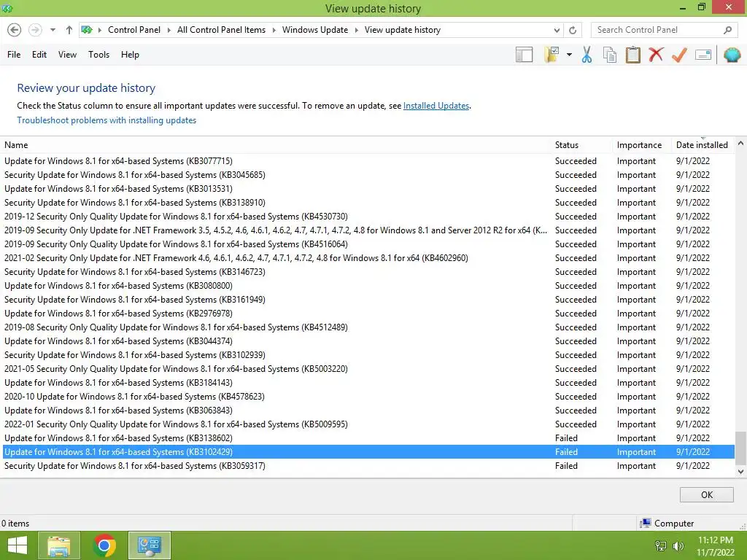The width and height of the screenshot is (747, 560).
Task: Click the scrollbar down arrow
Action: coord(740,472)
